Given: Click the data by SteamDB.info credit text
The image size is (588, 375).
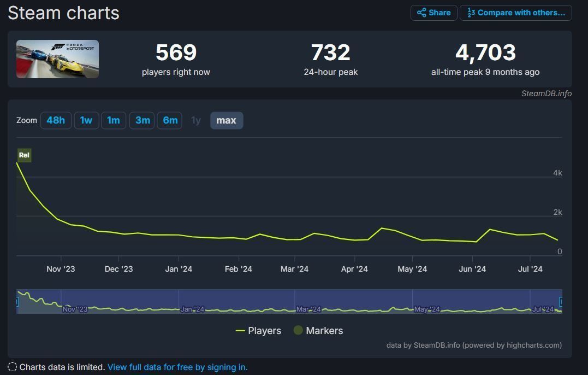Looking at the screenshot, I should (474, 345).
